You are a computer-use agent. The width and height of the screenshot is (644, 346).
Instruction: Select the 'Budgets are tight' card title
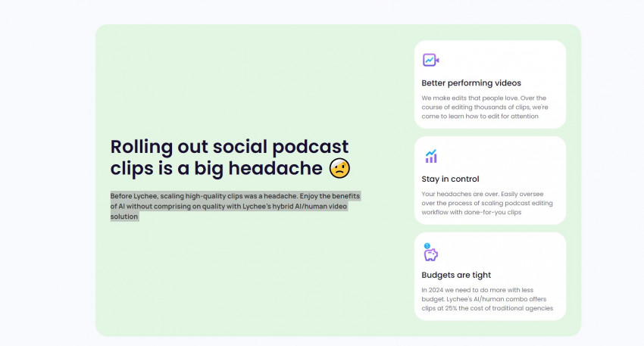(456, 275)
